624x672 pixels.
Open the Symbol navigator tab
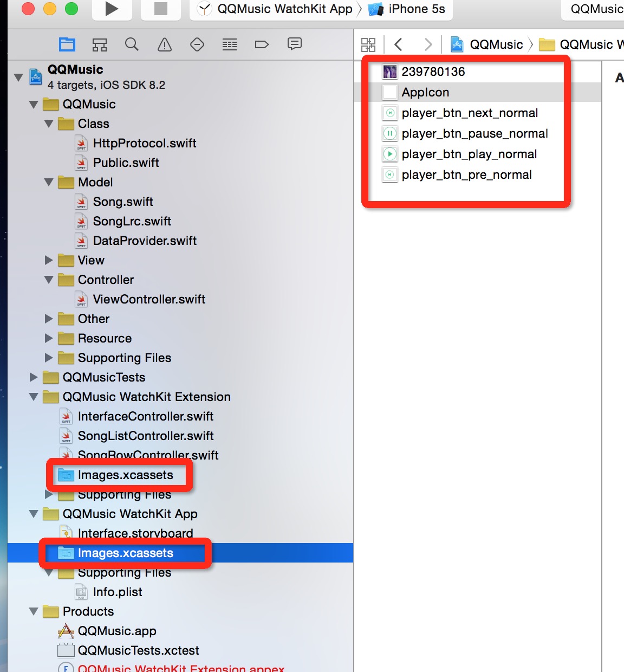click(100, 44)
